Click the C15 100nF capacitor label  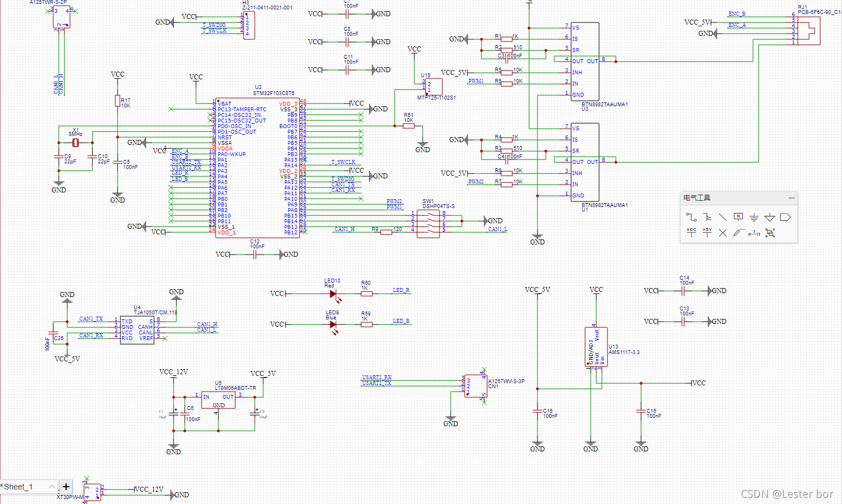tap(550, 413)
